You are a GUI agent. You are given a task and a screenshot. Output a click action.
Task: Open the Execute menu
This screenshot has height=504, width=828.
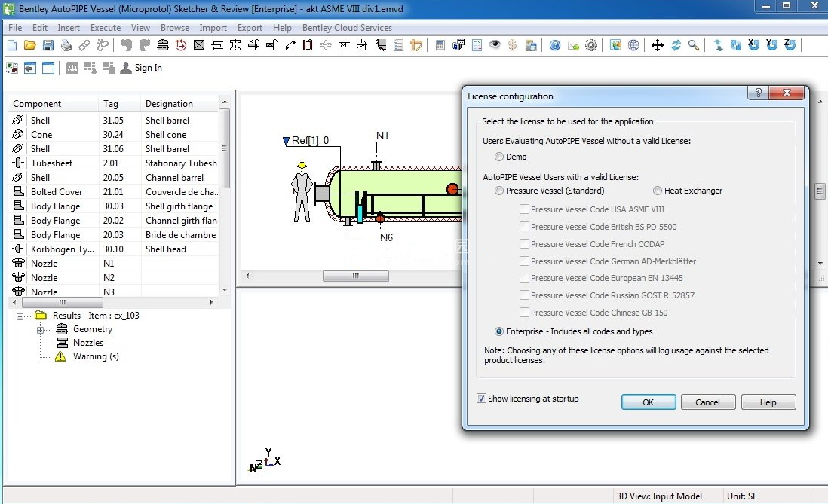pyautogui.click(x=106, y=27)
